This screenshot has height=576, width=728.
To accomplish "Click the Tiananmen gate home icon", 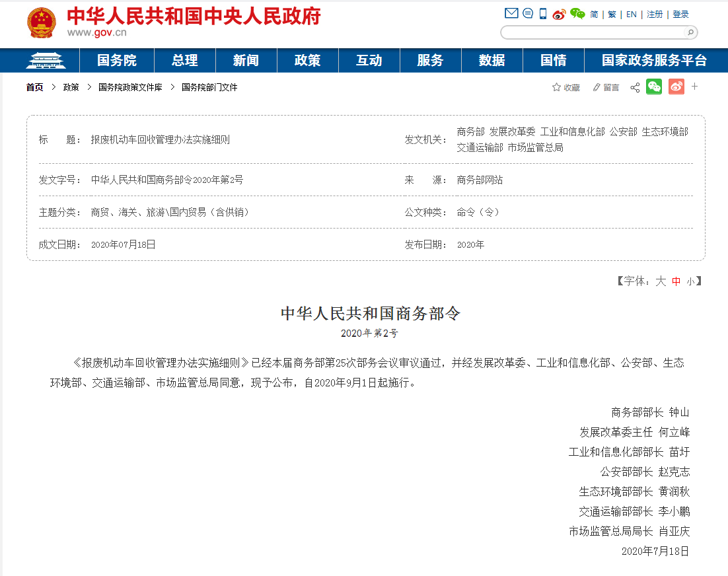I will coord(46,60).
